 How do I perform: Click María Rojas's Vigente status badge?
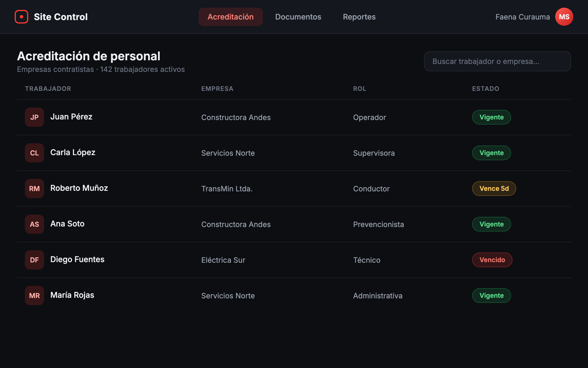pos(492,296)
